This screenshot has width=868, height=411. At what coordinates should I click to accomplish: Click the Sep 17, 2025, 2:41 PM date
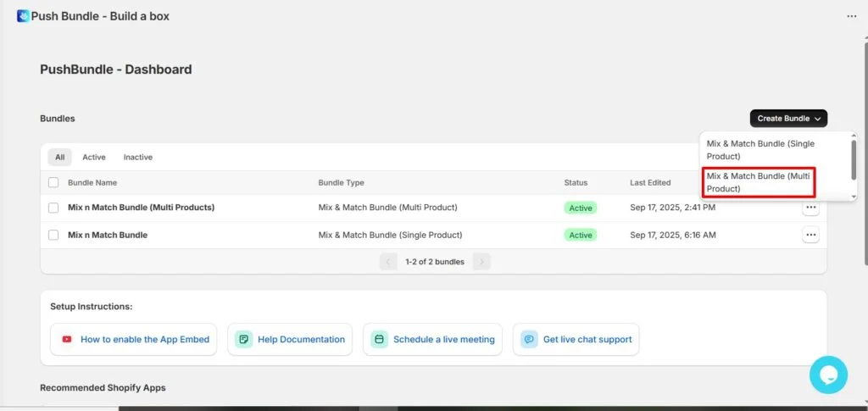[672, 208]
